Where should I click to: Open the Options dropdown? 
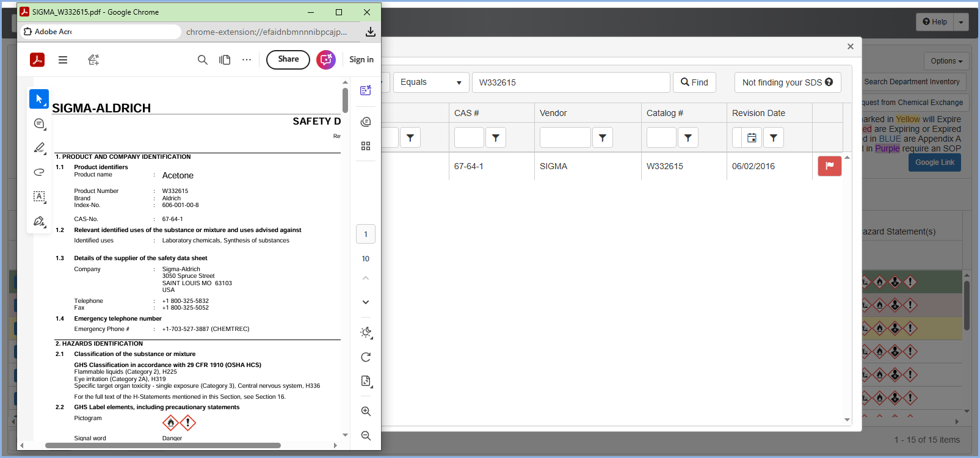pyautogui.click(x=946, y=61)
